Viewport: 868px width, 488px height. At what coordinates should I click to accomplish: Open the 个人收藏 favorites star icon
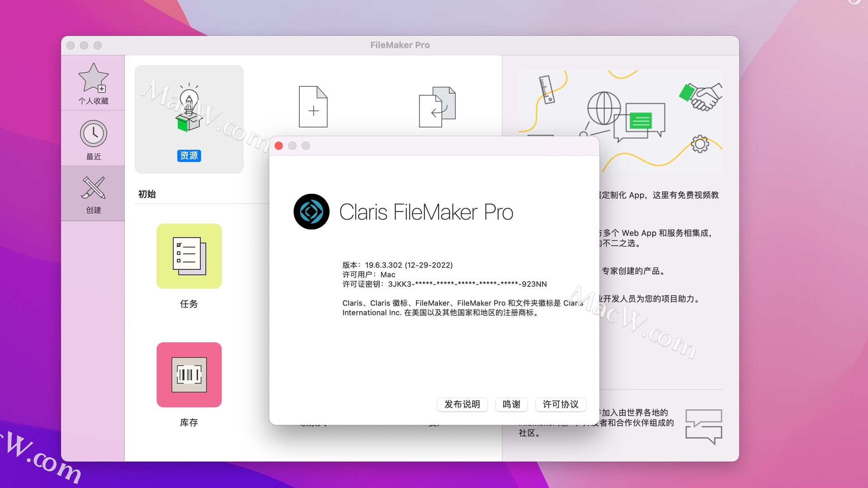pyautogui.click(x=94, y=78)
